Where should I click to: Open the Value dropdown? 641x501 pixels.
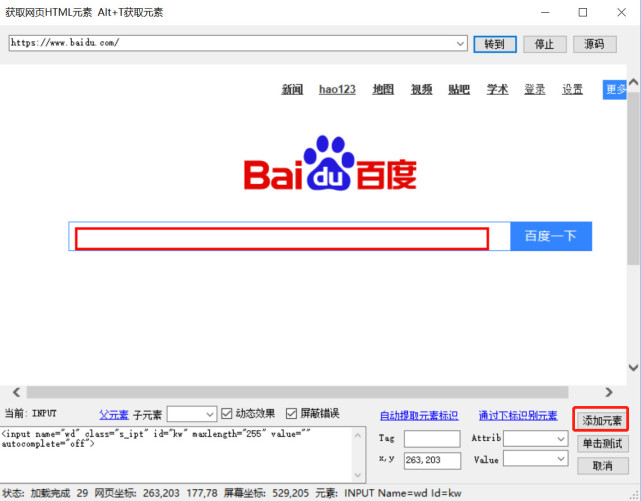tap(536, 459)
